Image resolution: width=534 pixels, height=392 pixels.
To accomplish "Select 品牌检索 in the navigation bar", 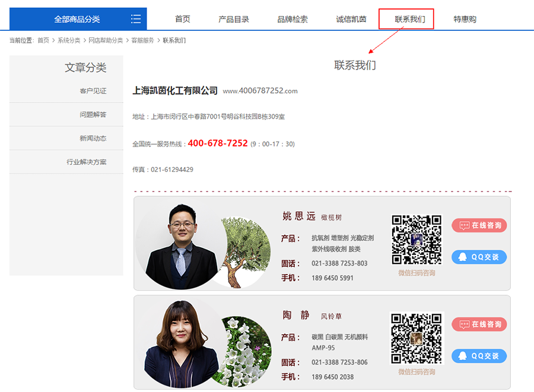I will click(x=293, y=19).
